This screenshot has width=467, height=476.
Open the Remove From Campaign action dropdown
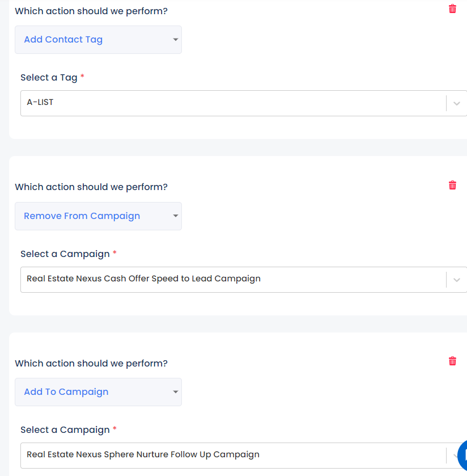(x=98, y=216)
